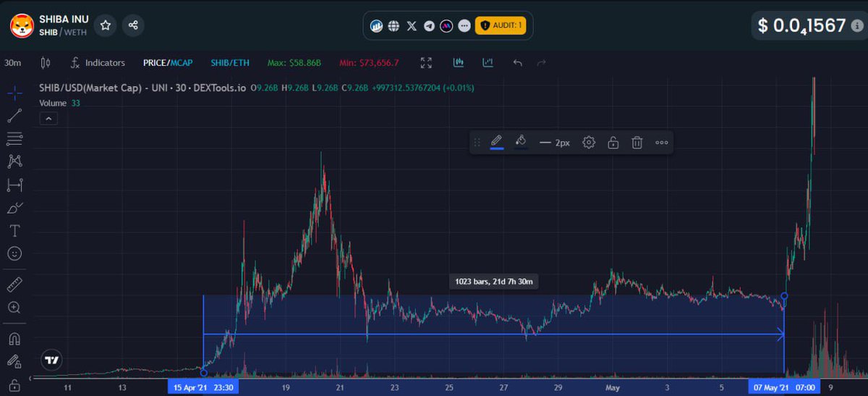Open the 30m interval selector
Image resolution: width=868 pixels, height=396 pixels.
point(12,63)
